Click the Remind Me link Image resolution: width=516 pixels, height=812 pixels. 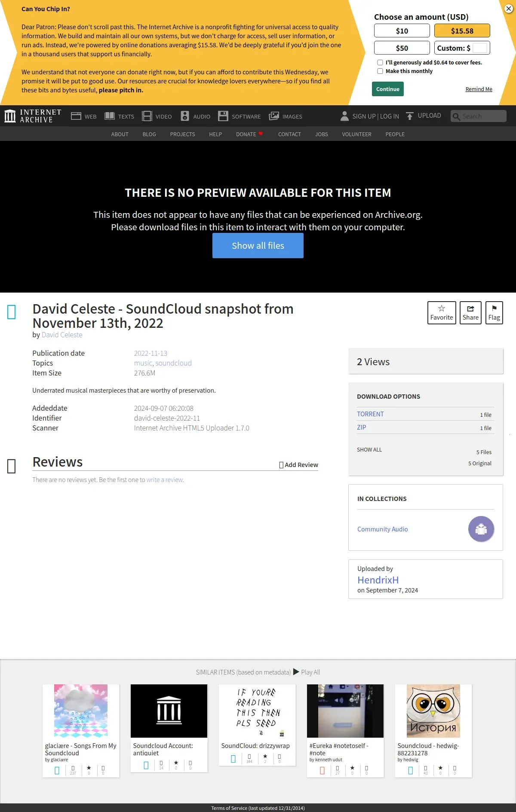(x=479, y=89)
